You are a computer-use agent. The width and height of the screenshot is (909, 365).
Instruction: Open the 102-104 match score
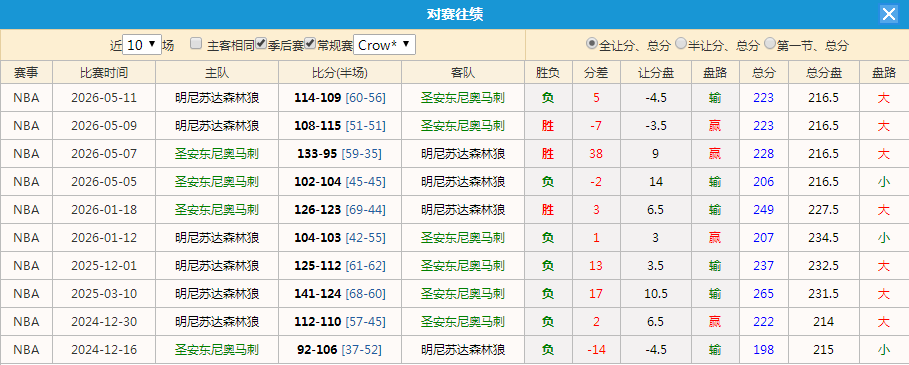[318, 182]
